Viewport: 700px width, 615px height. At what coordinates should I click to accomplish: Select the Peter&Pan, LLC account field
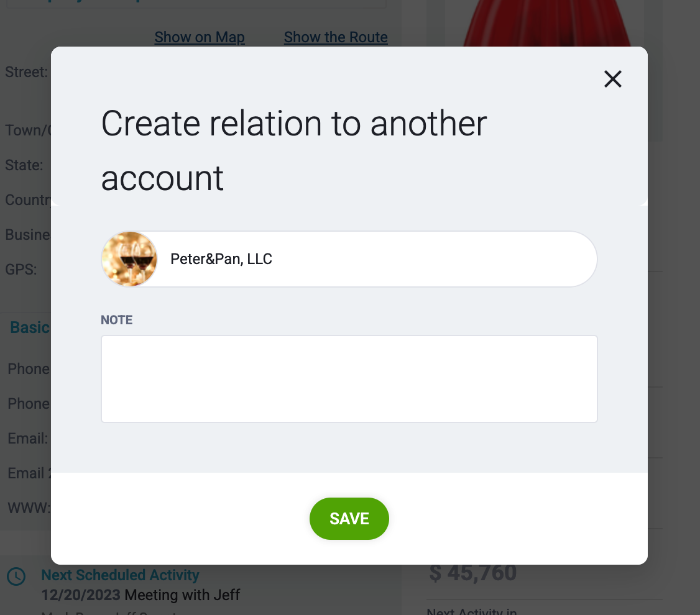click(x=349, y=258)
